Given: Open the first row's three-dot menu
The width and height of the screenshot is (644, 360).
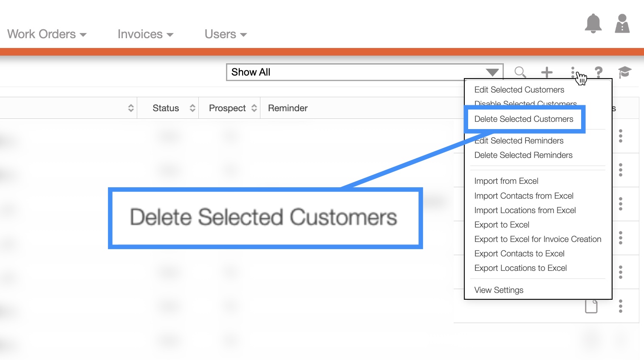Looking at the screenshot, I should pyautogui.click(x=621, y=136).
